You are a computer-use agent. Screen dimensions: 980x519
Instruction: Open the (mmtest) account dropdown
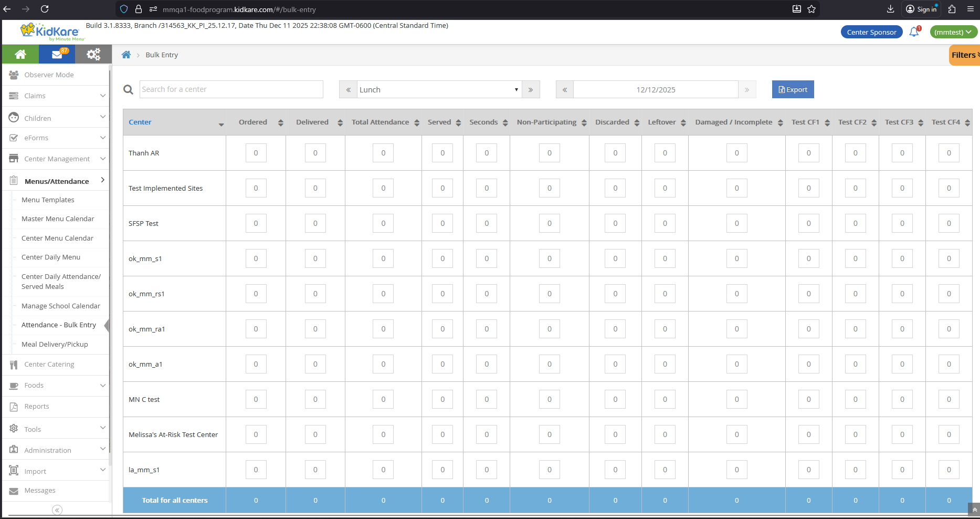[953, 32]
